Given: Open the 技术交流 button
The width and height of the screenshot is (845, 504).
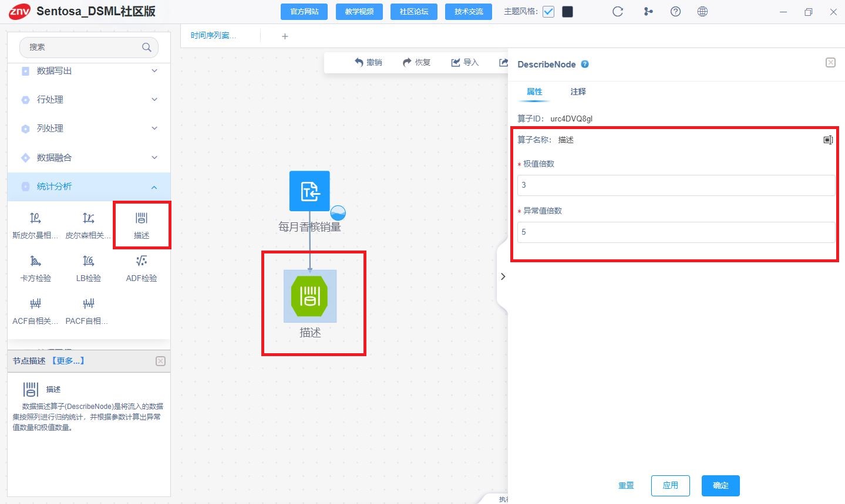Looking at the screenshot, I should pos(469,12).
